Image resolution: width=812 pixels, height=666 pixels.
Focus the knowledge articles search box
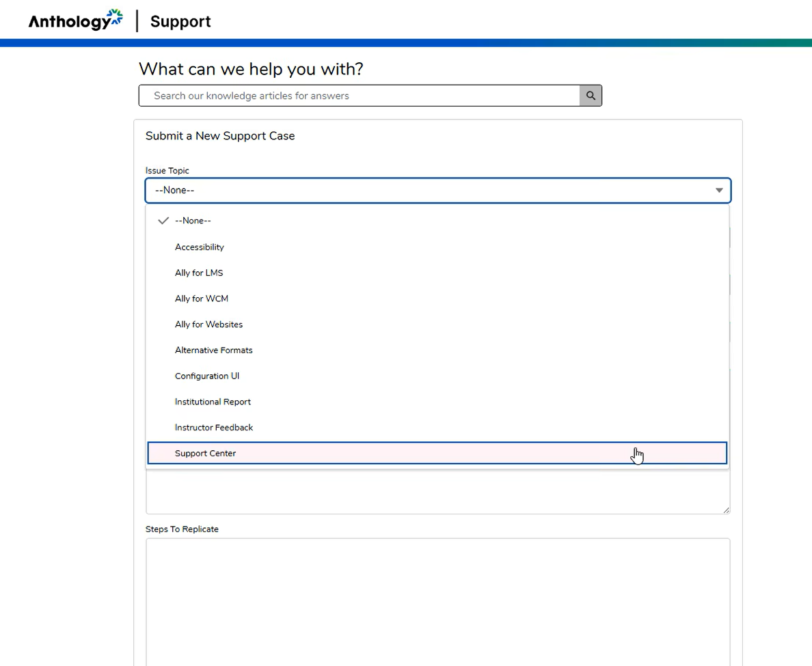tap(360, 96)
